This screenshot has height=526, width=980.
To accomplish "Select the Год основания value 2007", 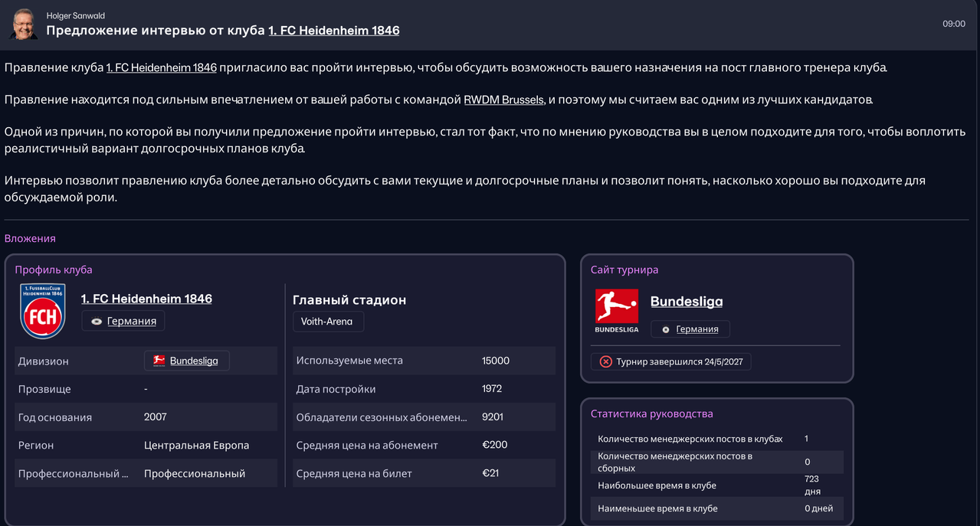I will click(x=156, y=417).
